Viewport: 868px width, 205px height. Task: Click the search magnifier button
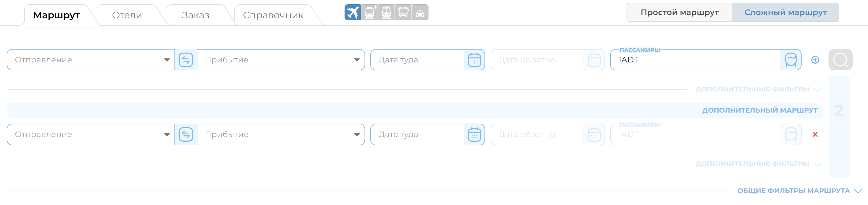(x=840, y=59)
